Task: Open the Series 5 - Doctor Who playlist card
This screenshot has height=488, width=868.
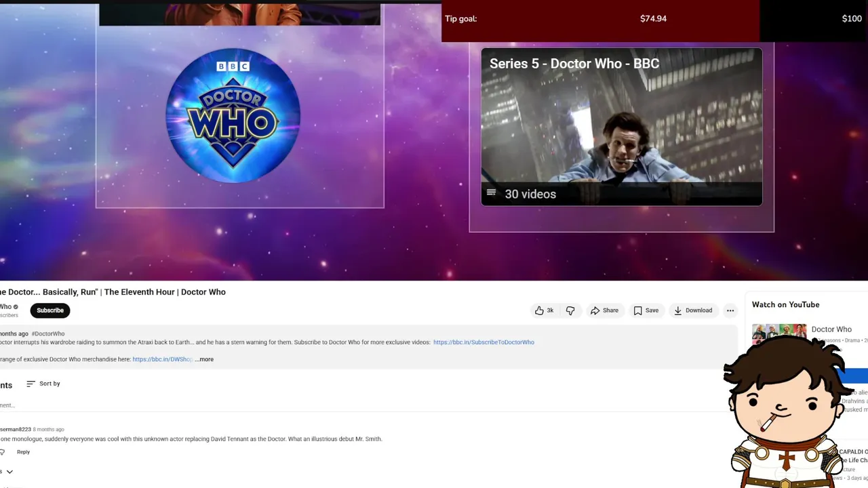Action: pyautogui.click(x=621, y=126)
